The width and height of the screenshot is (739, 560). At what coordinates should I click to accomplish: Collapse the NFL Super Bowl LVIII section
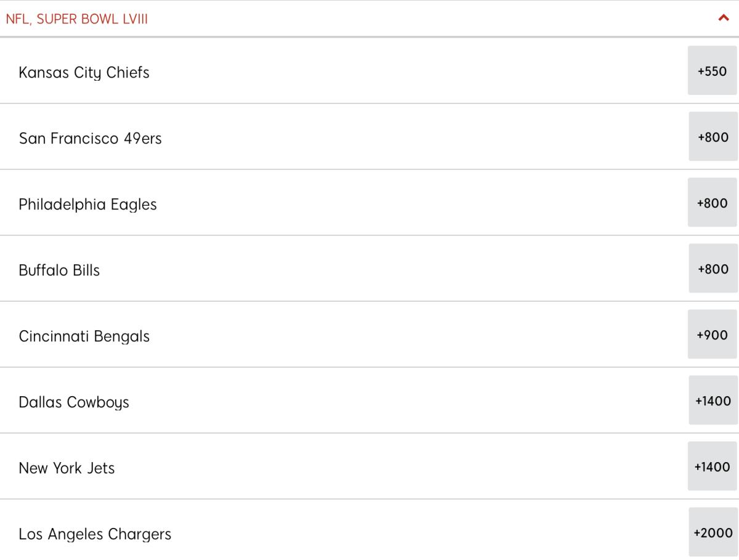pyautogui.click(x=724, y=18)
